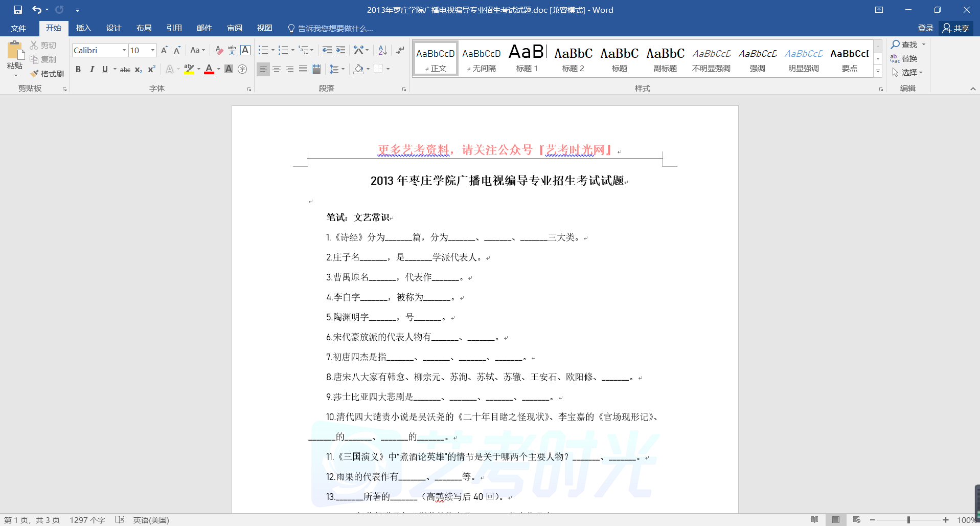Click the Undo arrow icon

(36, 10)
